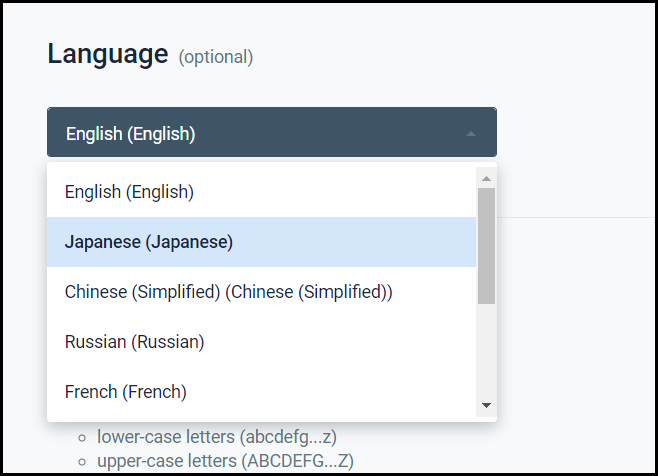The height and width of the screenshot is (476, 658).
Task: Click the list scrollbar down arrow
Action: pyautogui.click(x=486, y=405)
